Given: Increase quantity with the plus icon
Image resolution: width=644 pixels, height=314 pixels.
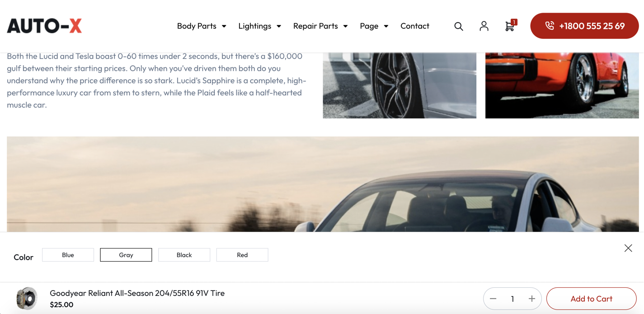Looking at the screenshot, I should pos(532,299).
